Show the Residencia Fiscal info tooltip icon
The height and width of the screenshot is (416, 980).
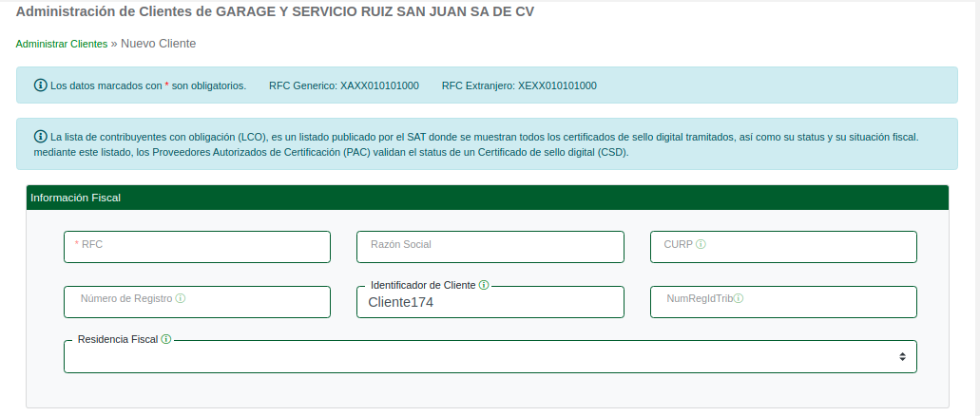166,339
